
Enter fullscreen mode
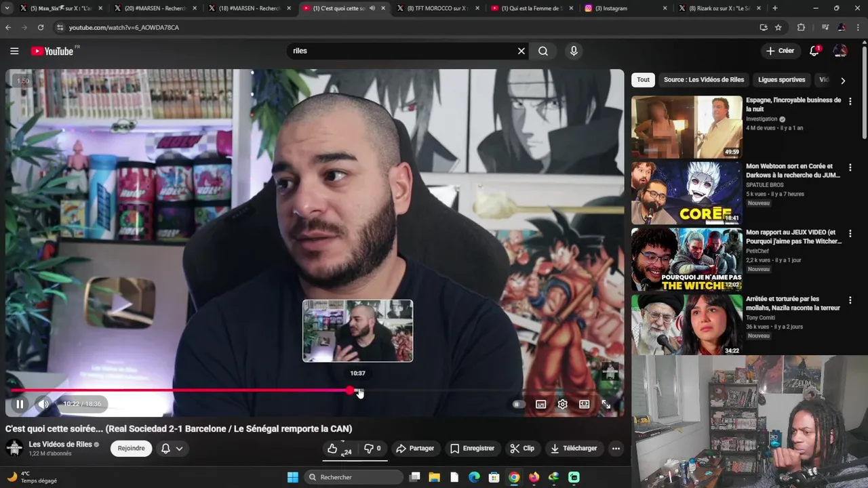606,404
